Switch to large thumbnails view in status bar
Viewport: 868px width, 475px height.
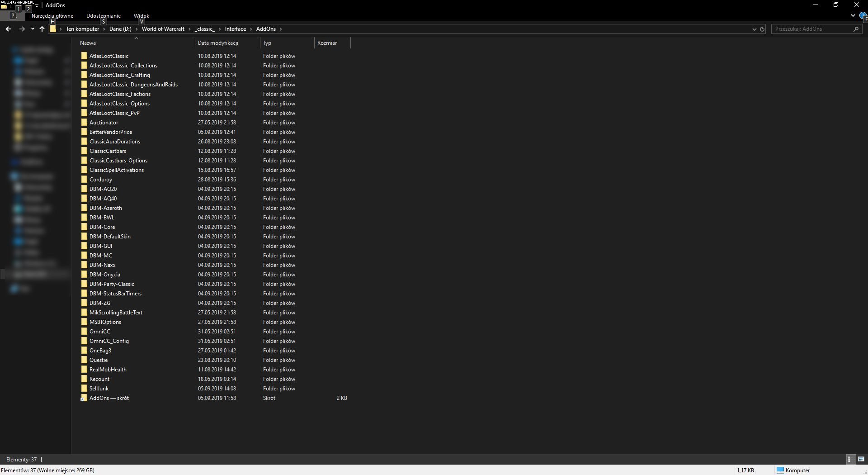[861, 459]
